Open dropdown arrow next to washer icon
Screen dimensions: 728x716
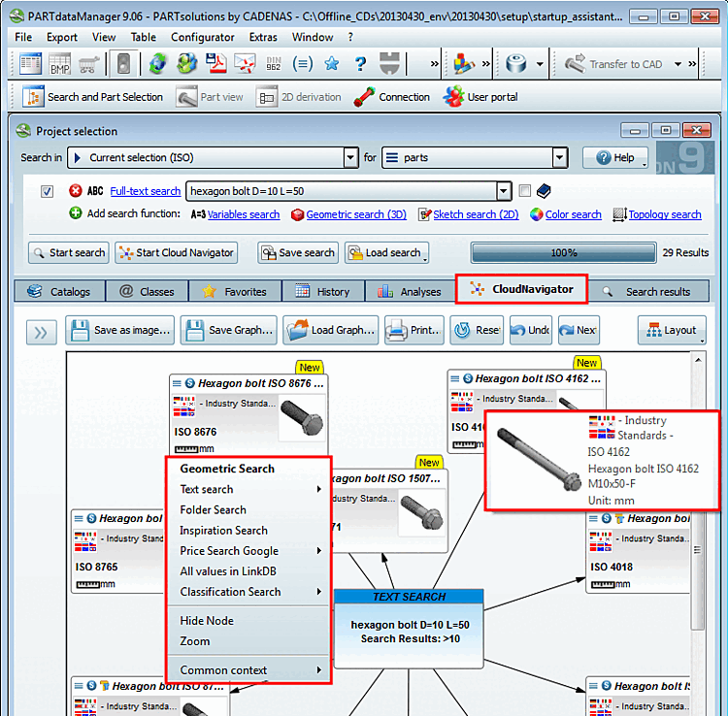coord(540,64)
